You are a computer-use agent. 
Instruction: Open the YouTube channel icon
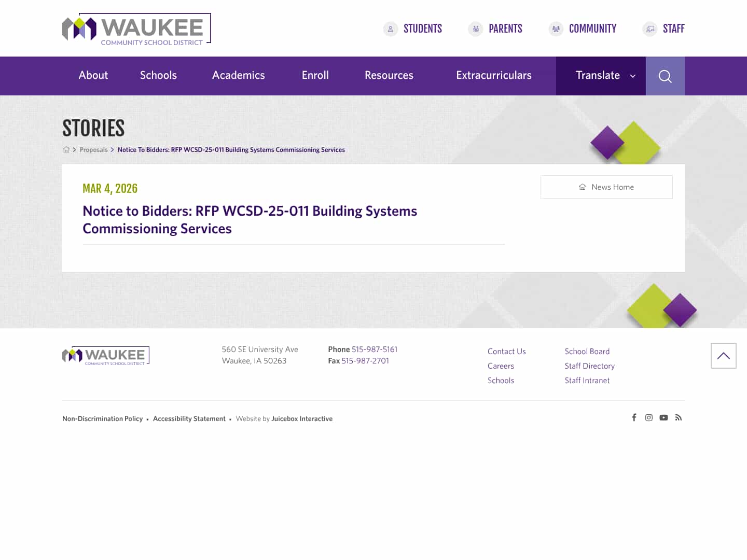click(x=663, y=417)
